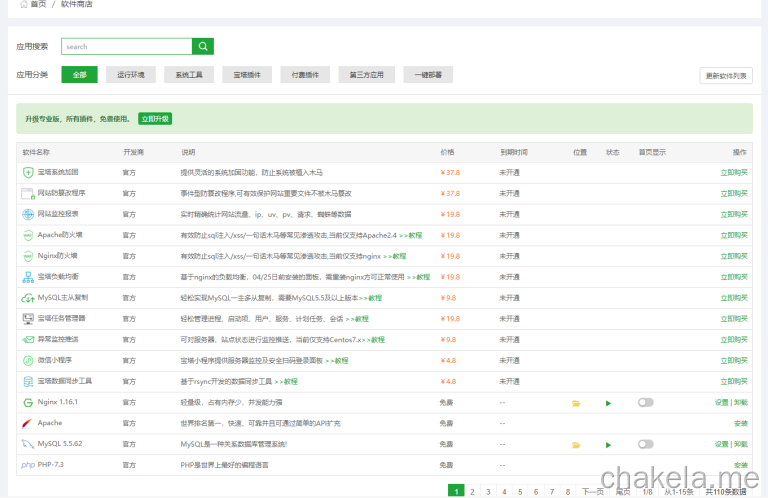The width and height of the screenshot is (768, 498).
Task: Click the MySQL主从复制 cloud icon
Action: click(28, 298)
